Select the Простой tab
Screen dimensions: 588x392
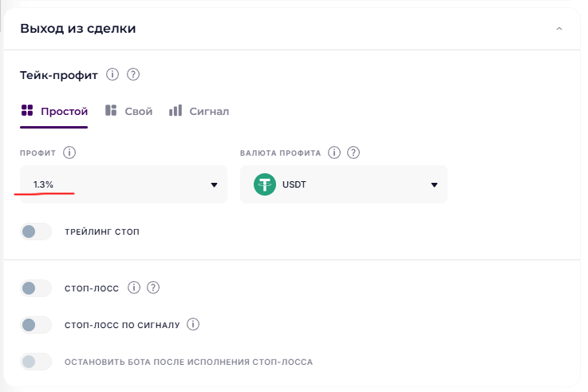(54, 112)
